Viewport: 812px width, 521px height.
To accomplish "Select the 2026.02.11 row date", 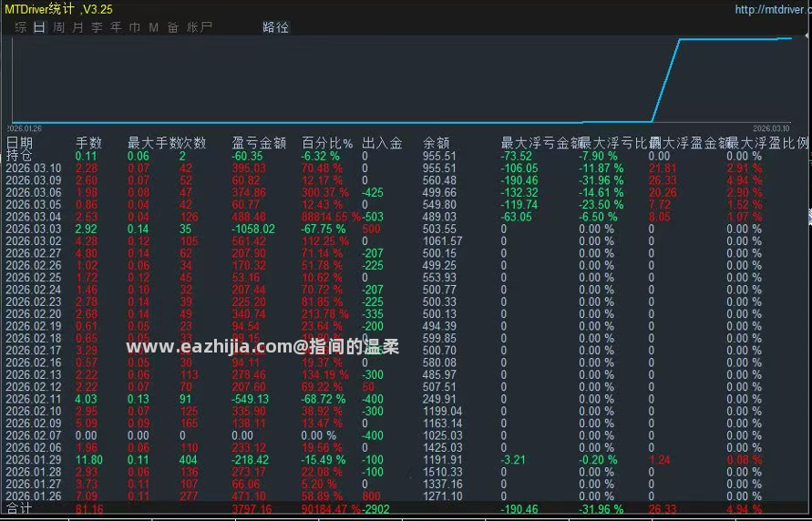I will coord(33,399).
